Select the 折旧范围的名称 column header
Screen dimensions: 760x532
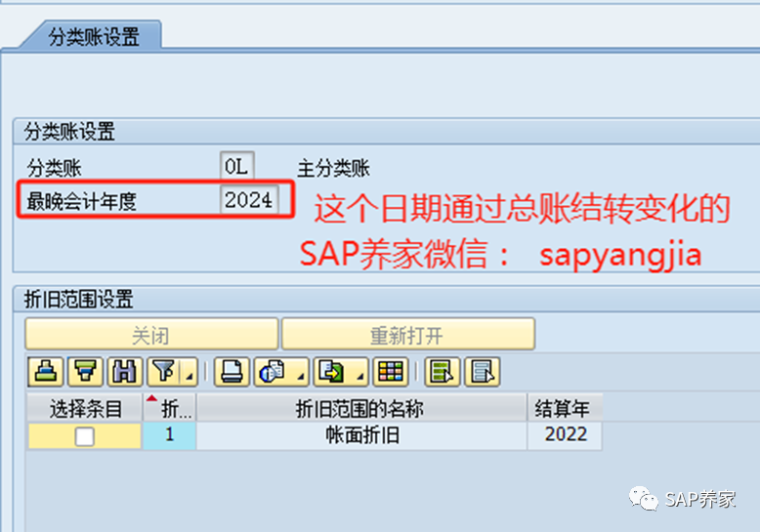click(361, 408)
